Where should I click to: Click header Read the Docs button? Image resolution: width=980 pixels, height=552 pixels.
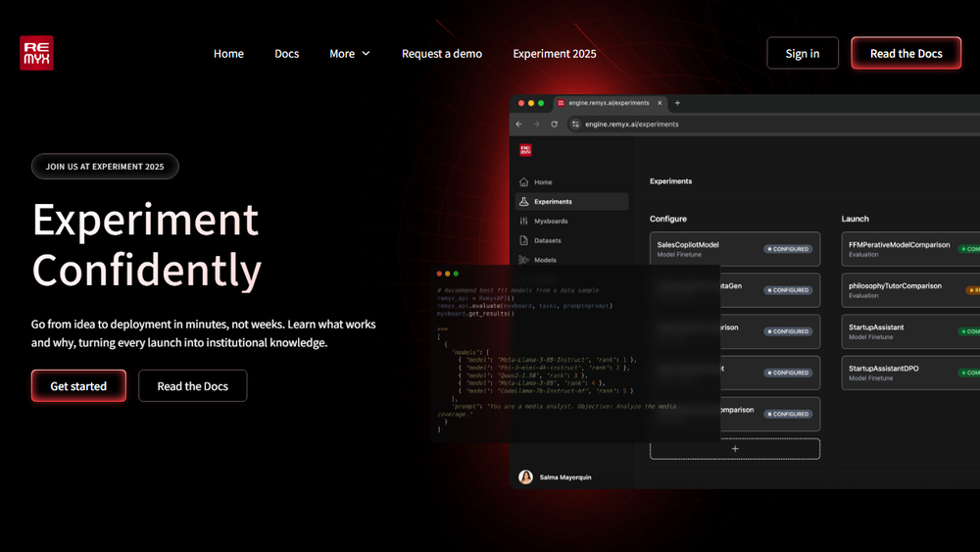pyautogui.click(x=906, y=53)
